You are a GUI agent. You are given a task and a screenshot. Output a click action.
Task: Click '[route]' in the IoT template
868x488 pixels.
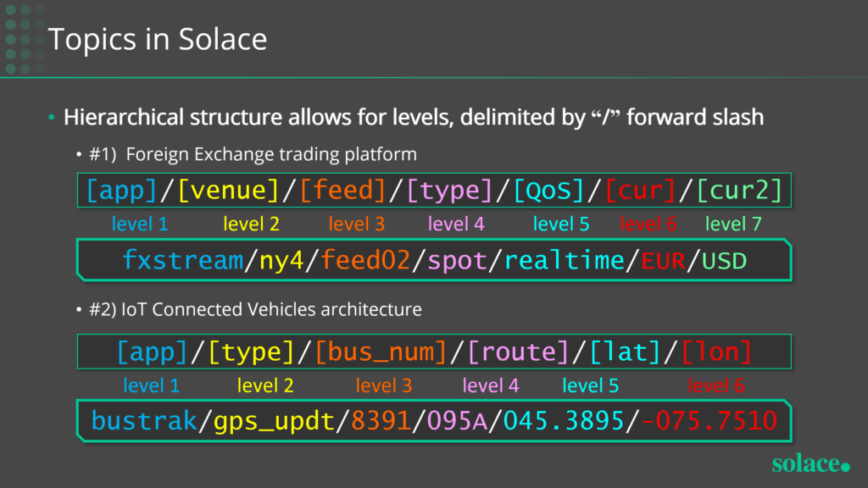click(518, 352)
